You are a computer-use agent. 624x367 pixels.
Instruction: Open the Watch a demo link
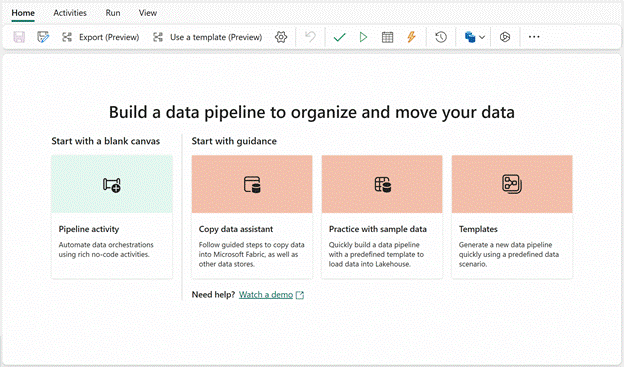(x=266, y=295)
